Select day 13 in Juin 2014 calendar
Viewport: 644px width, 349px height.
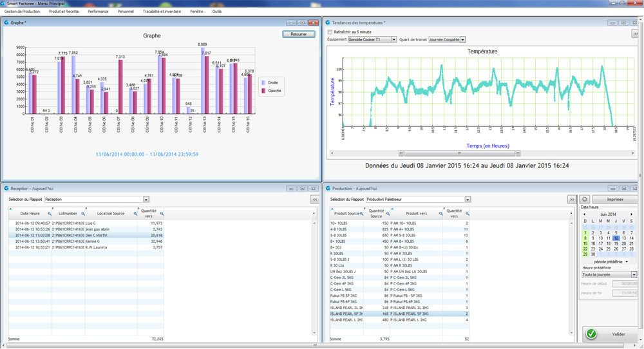pyautogui.click(x=623, y=238)
